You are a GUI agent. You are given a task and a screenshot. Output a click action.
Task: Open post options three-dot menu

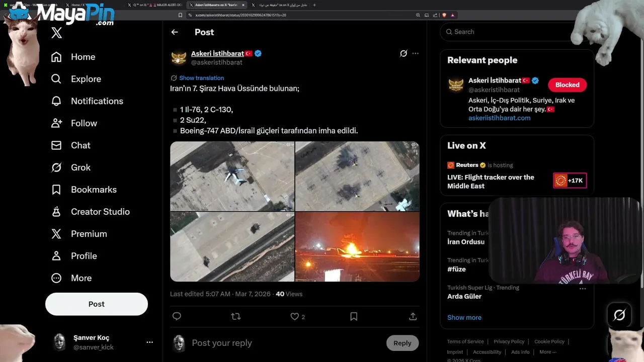coord(415,53)
